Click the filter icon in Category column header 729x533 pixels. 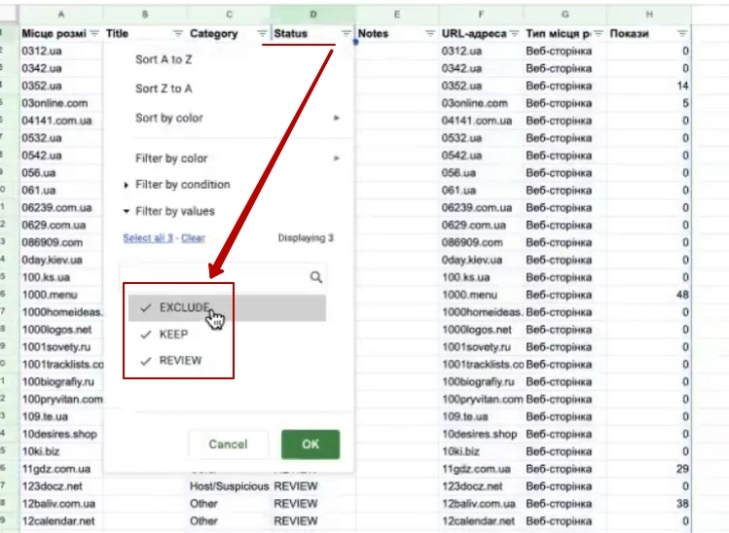(262, 34)
